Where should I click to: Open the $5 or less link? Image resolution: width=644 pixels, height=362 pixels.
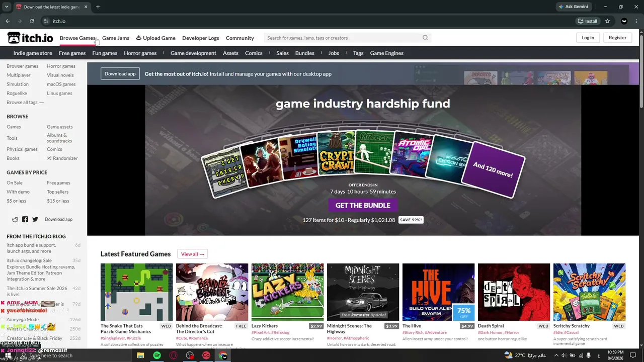point(16,201)
